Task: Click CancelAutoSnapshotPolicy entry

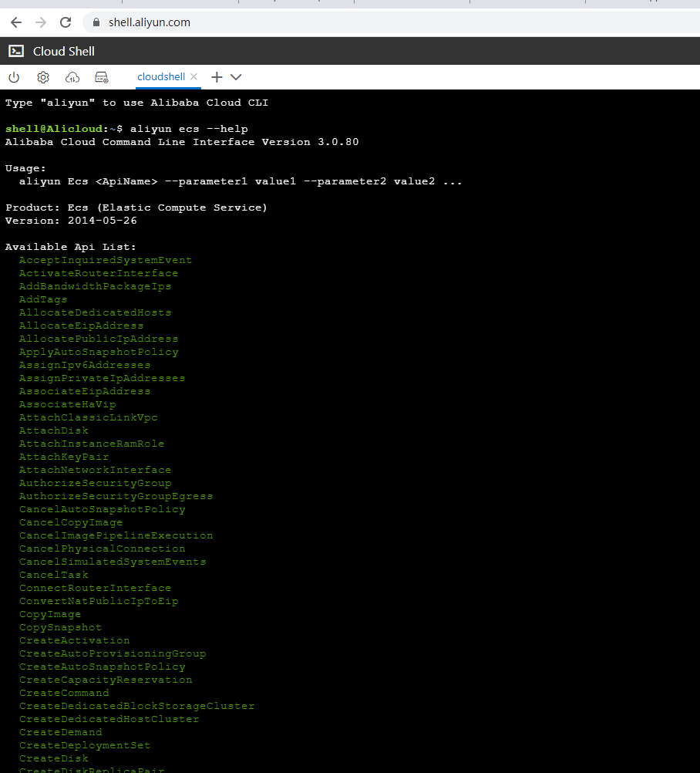Action: 102,509
